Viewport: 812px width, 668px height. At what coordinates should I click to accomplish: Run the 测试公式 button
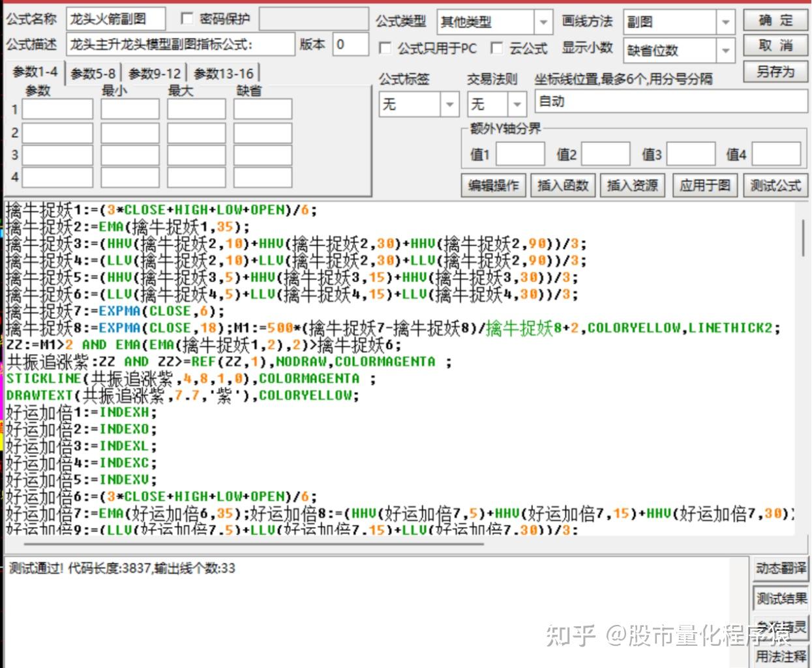point(775,186)
